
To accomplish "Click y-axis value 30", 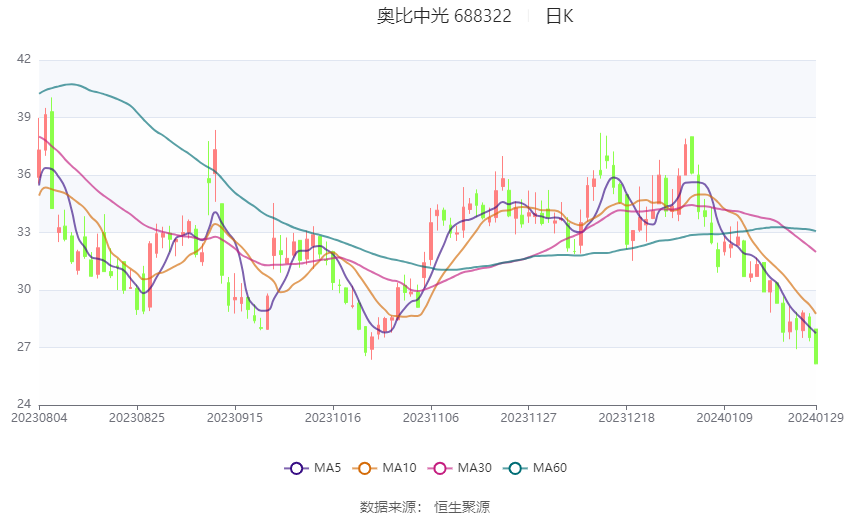I will point(24,289).
